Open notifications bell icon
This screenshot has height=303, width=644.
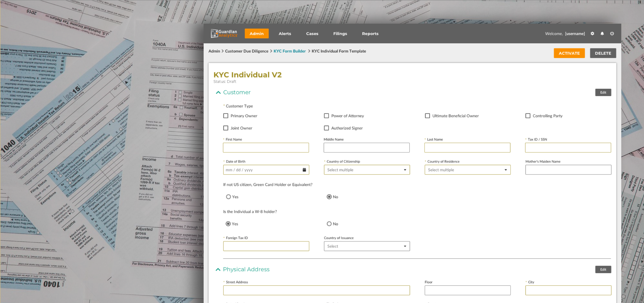point(602,33)
